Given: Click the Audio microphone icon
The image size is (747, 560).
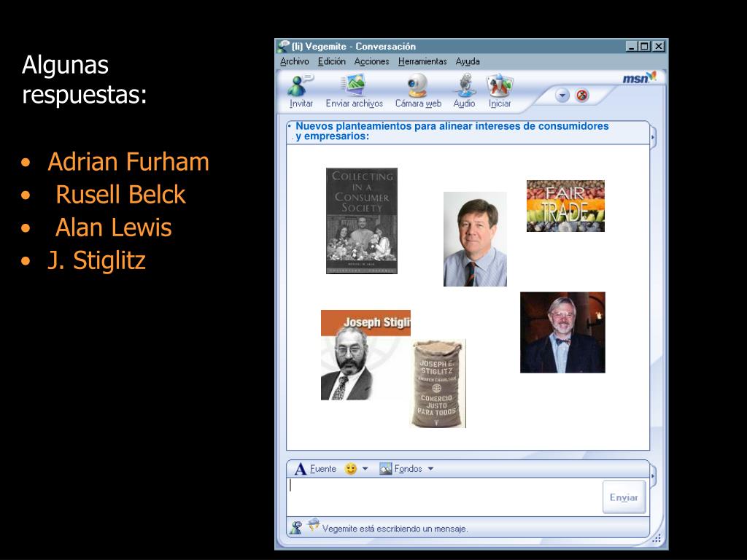Looking at the screenshot, I should point(465,85).
